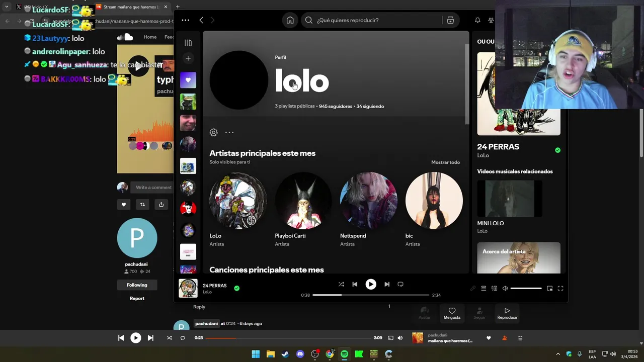Toggle saved check beside 24 PERRAS in player bar
This screenshot has width=644, height=362.
click(x=236, y=288)
